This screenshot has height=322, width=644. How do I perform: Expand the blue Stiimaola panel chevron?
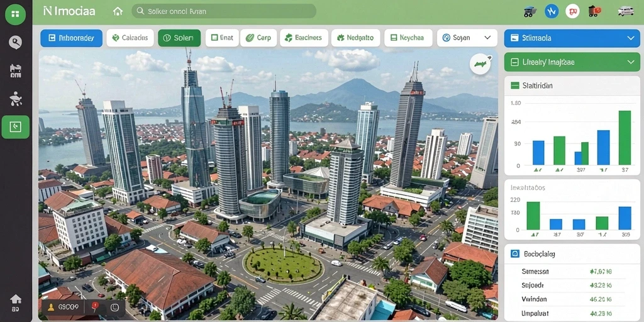pyautogui.click(x=631, y=38)
